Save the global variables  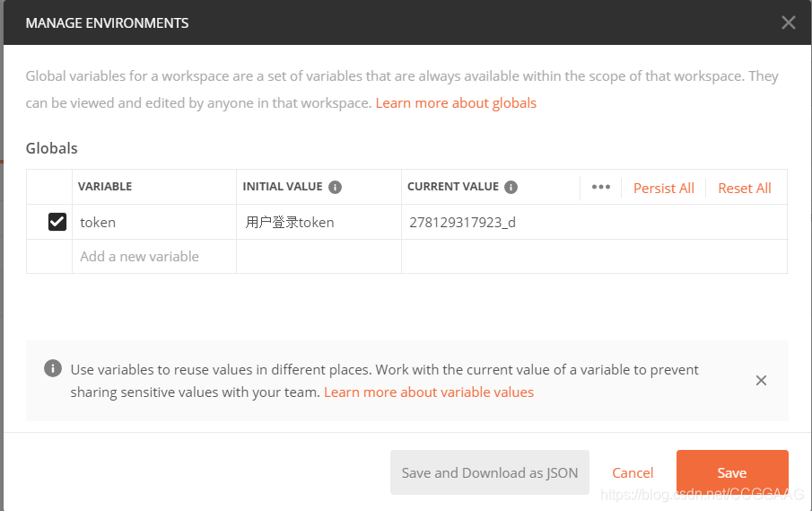[732, 472]
